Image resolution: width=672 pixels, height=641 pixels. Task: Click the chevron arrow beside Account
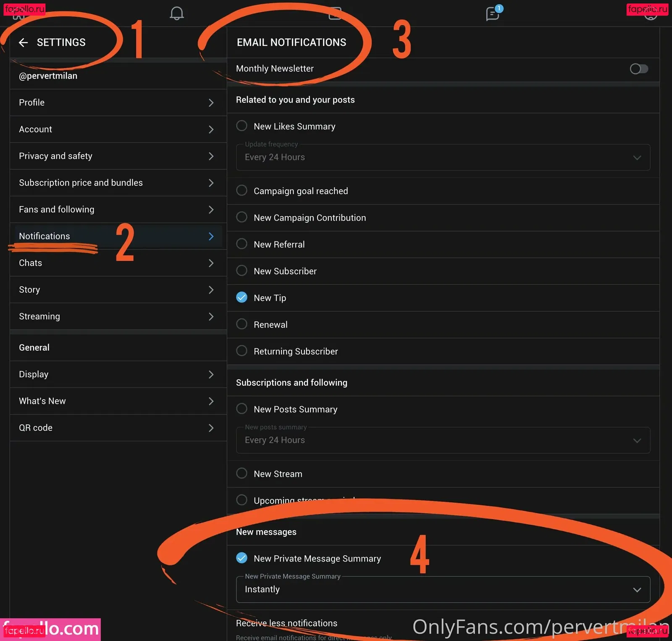211,130
